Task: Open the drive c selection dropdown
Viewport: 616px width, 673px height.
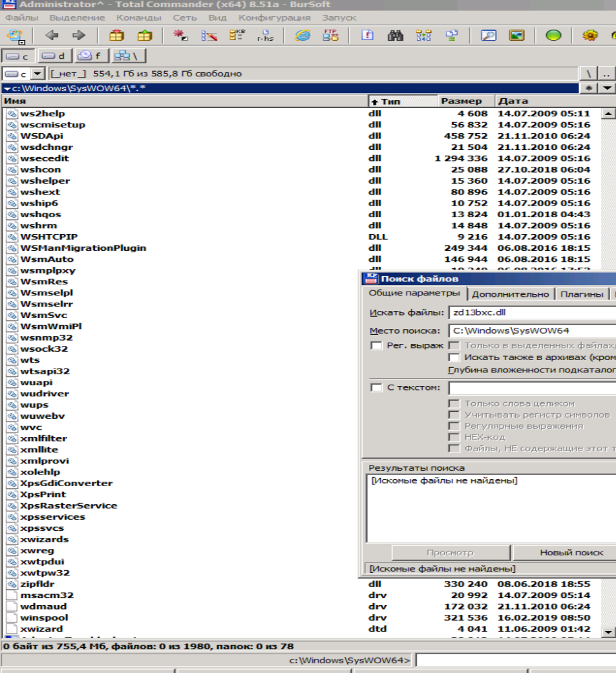Action: point(37,74)
